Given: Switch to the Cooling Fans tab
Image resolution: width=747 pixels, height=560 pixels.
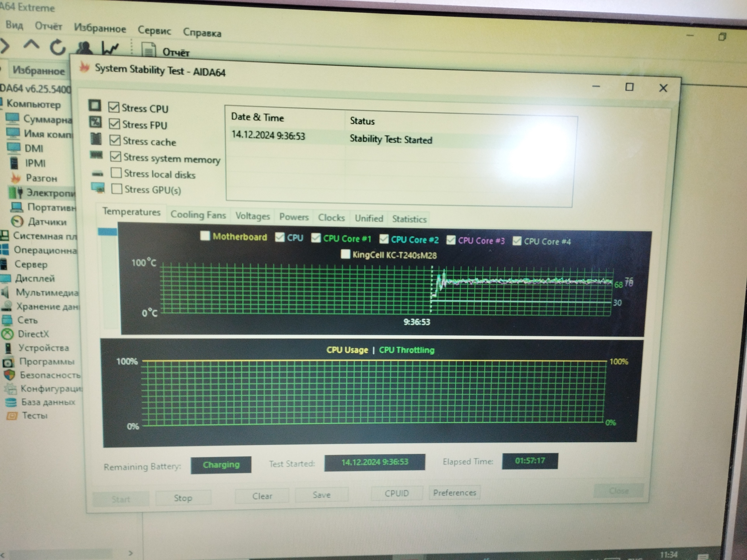Looking at the screenshot, I should coord(198,215).
